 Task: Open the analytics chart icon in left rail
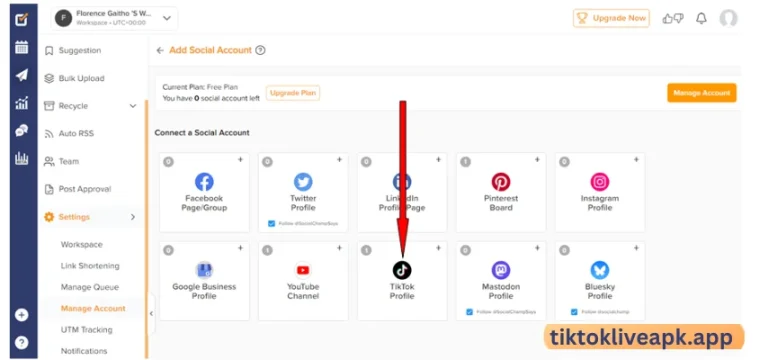22,103
